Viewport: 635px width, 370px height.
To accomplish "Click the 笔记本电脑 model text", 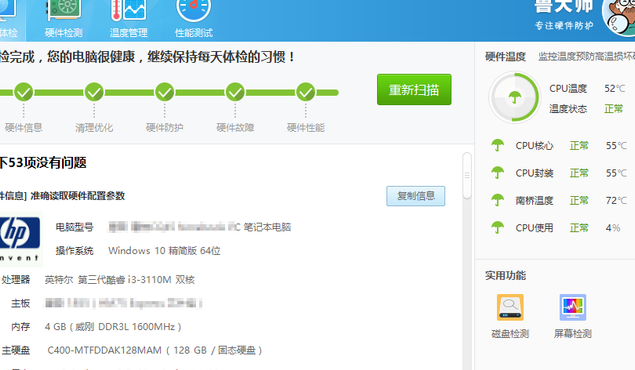I will (x=267, y=227).
